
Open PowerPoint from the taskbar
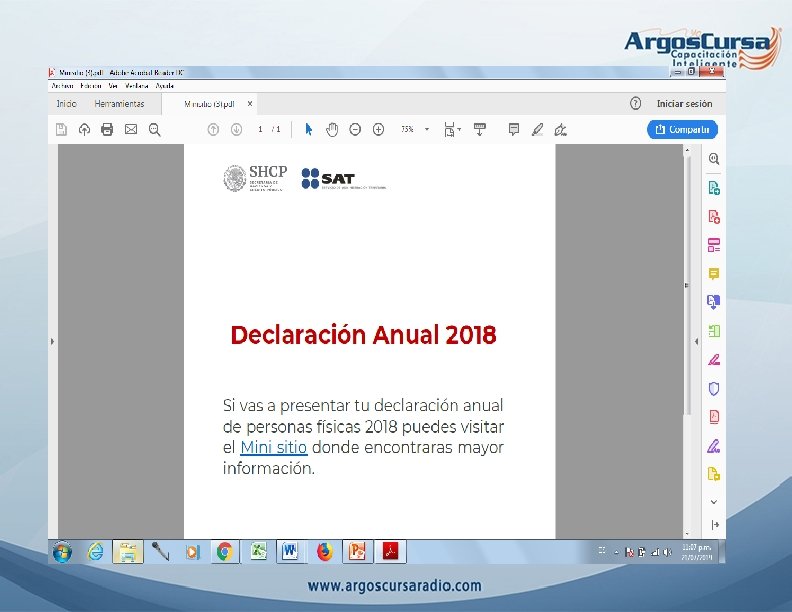point(358,552)
